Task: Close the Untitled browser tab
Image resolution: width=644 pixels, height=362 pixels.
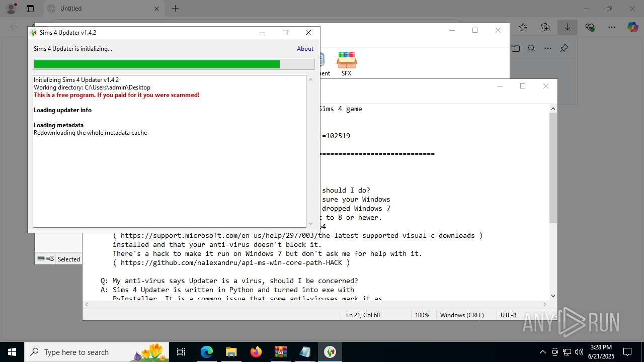Action: (156, 9)
